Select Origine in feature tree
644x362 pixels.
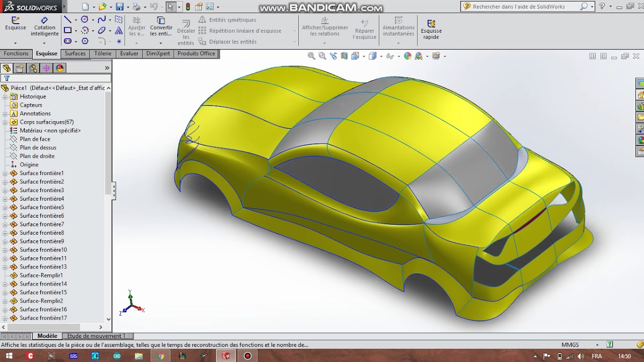[29, 165]
